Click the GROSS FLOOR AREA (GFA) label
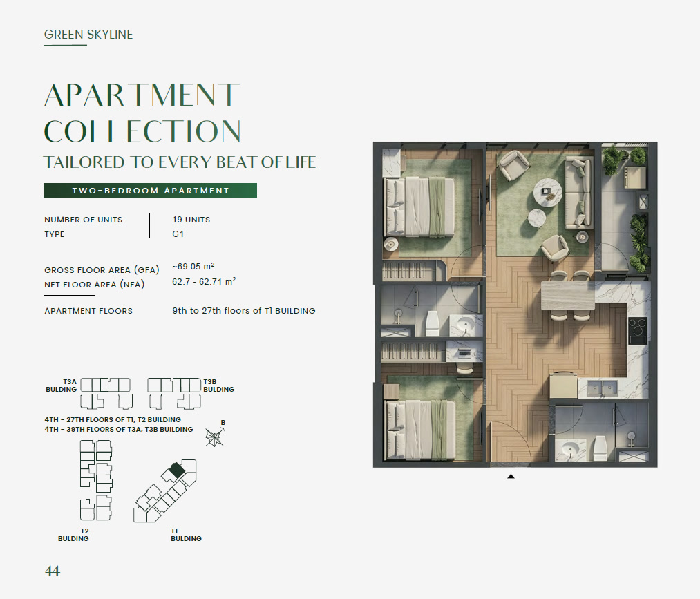This screenshot has height=599, width=700. [102, 269]
